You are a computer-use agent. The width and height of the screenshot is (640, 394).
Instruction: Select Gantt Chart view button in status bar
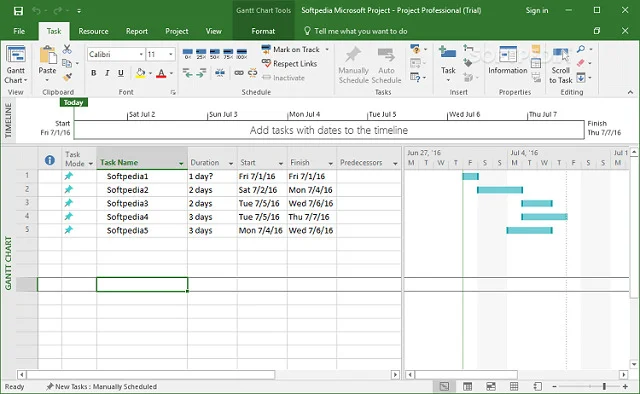pyautogui.click(x=444, y=386)
